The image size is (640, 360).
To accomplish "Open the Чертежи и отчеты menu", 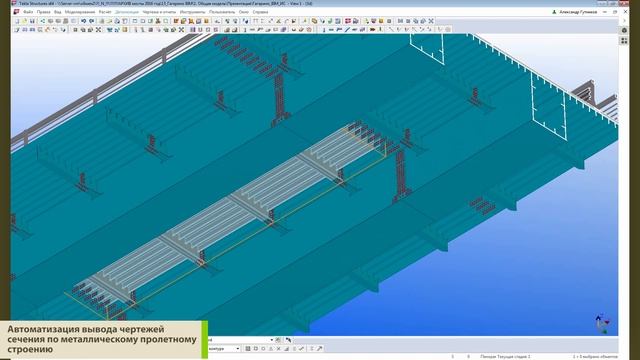I will click(159, 12).
